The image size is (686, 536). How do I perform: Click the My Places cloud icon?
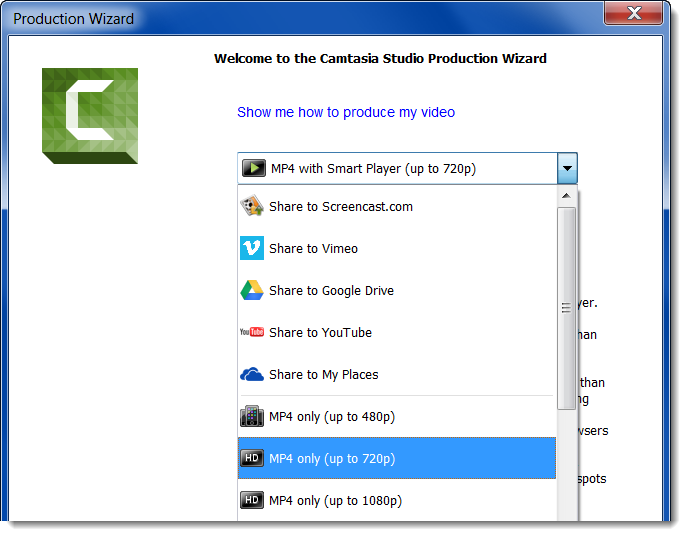252,374
